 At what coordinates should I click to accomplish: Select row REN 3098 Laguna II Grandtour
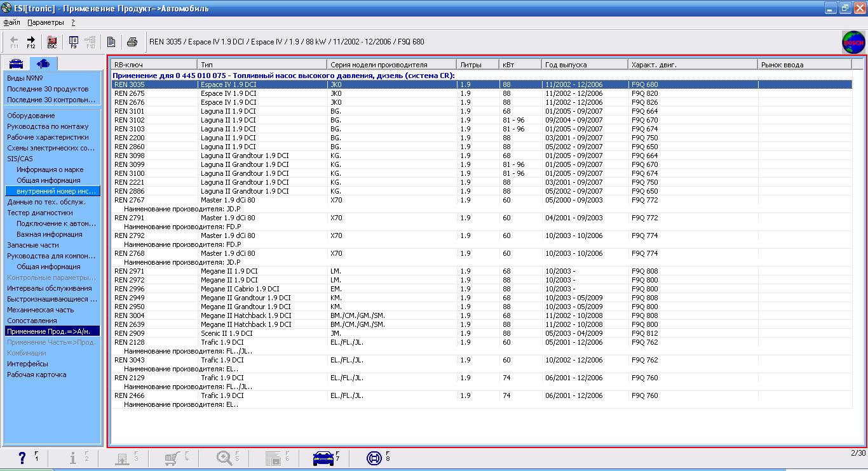point(482,156)
